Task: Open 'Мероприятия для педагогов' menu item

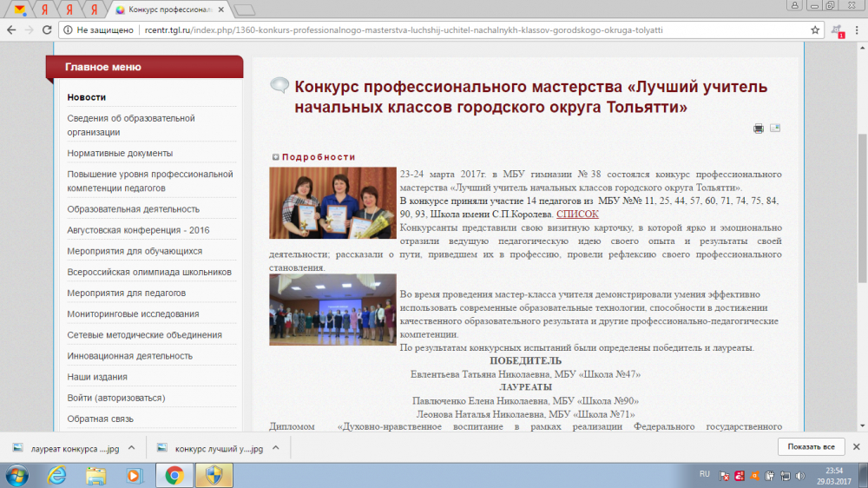Action: click(126, 293)
